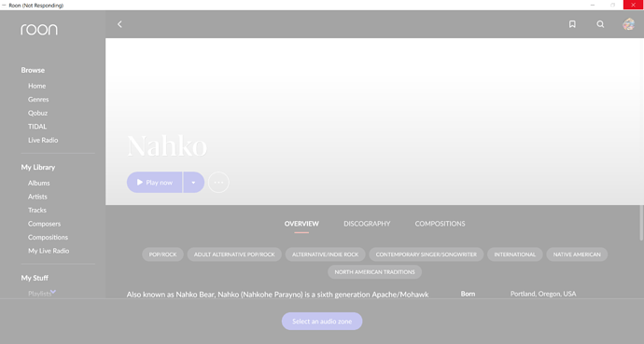The width and height of the screenshot is (644, 344).
Task: Open the profile avatar menu
Action: (x=628, y=24)
